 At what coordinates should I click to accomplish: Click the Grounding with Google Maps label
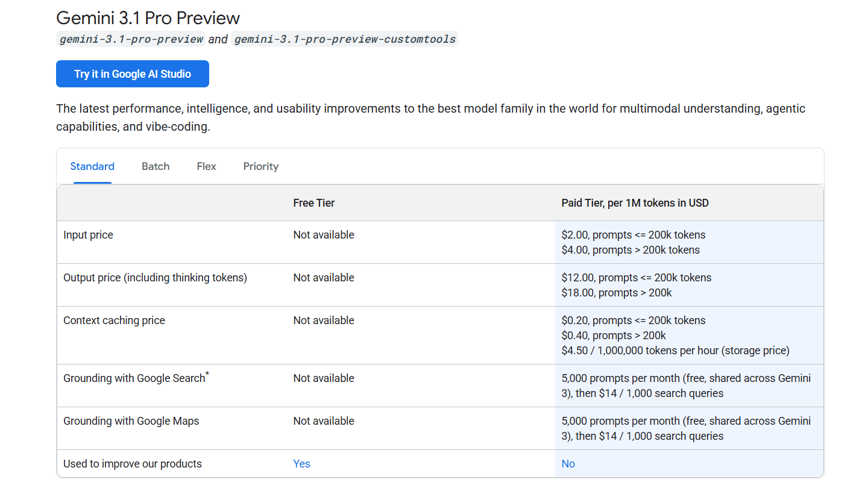[131, 421]
